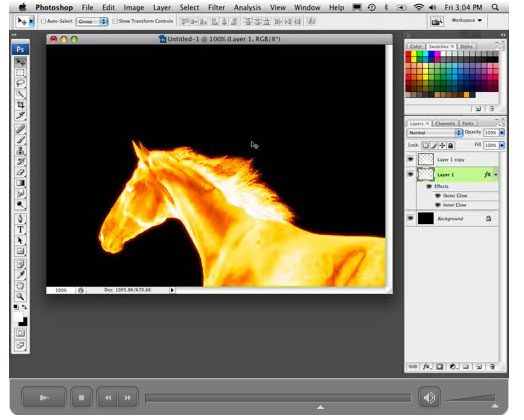Open the Filter menu
Viewport: 524px width, 420px height.
click(x=216, y=7)
